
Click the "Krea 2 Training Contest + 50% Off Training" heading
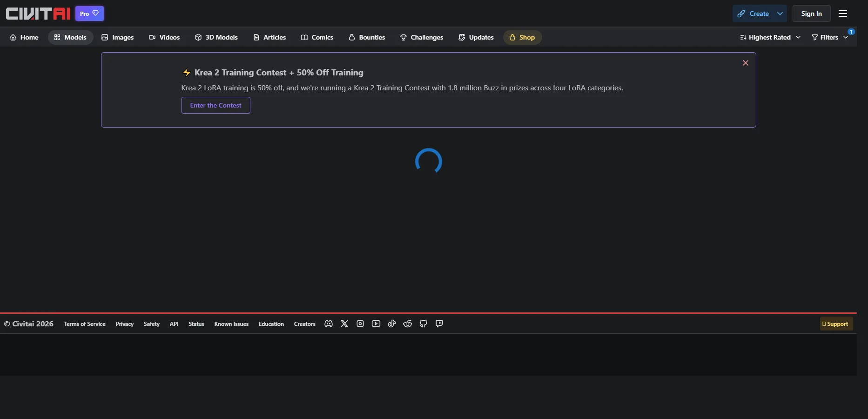pyautogui.click(x=279, y=73)
